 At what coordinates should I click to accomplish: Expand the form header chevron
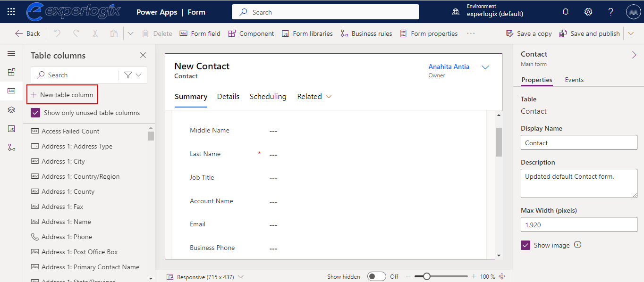click(485, 67)
